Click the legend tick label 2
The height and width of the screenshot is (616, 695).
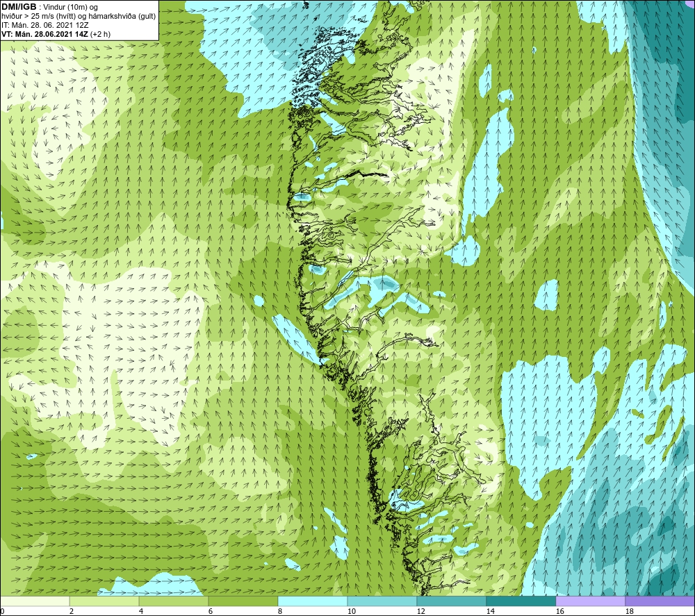click(x=72, y=612)
